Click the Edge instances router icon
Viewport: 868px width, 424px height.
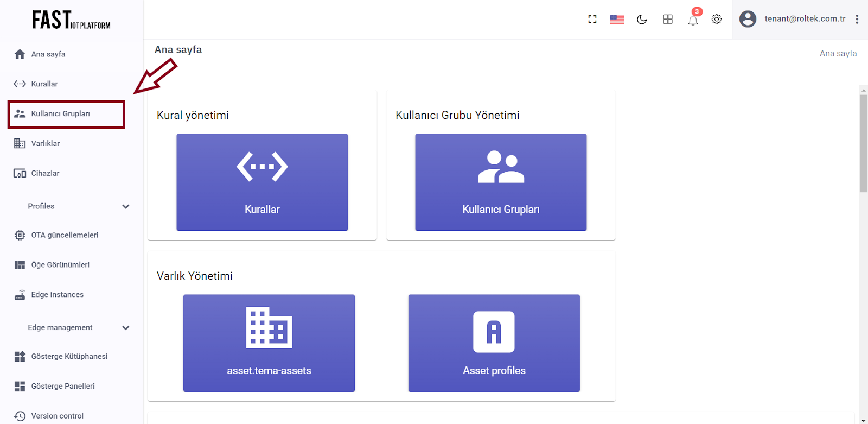20,295
